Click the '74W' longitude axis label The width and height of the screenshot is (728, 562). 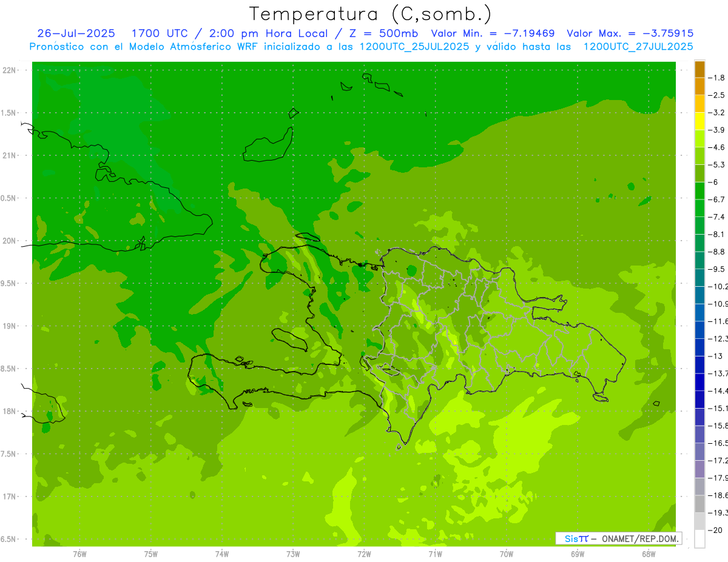[222, 554]
